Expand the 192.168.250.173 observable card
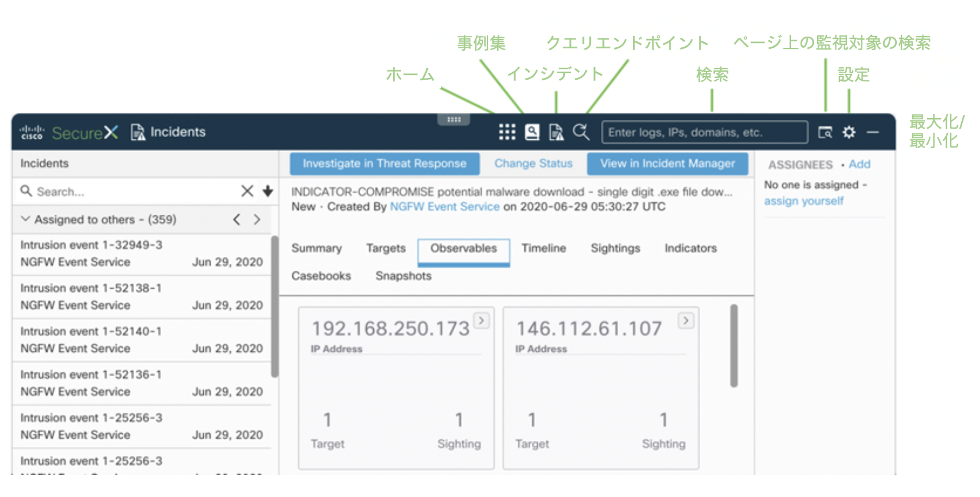 [482, 321]
